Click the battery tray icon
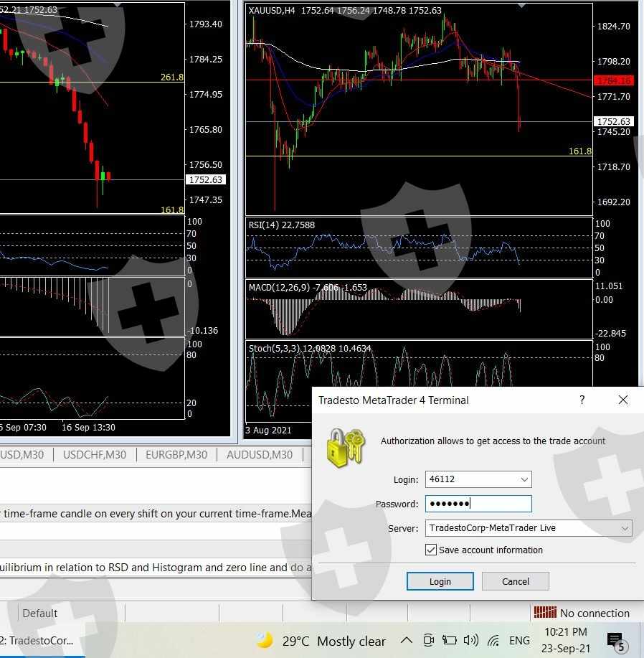 pos(450,640)
